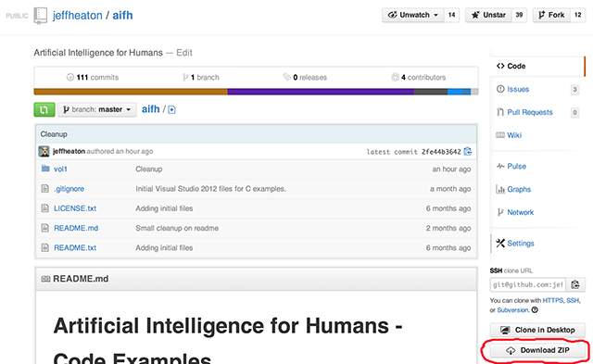View the 111 commits
The image size is (593, 364).
point(93,78)
